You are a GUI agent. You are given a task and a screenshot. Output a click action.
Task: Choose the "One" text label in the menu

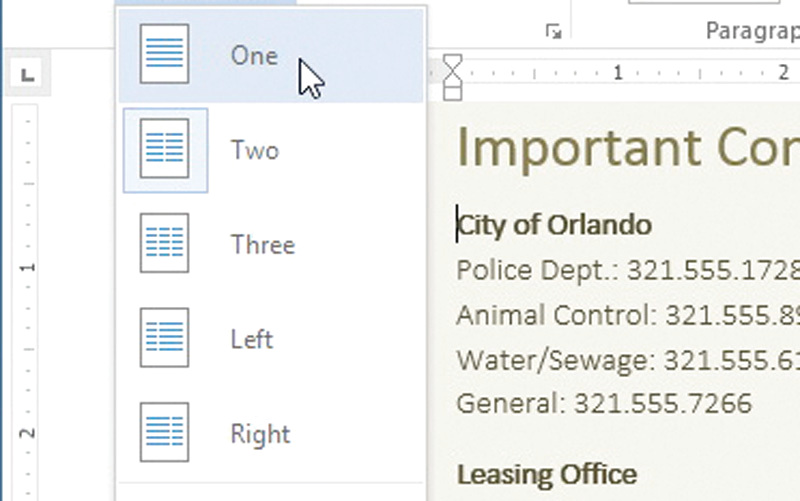coord(254,56)
